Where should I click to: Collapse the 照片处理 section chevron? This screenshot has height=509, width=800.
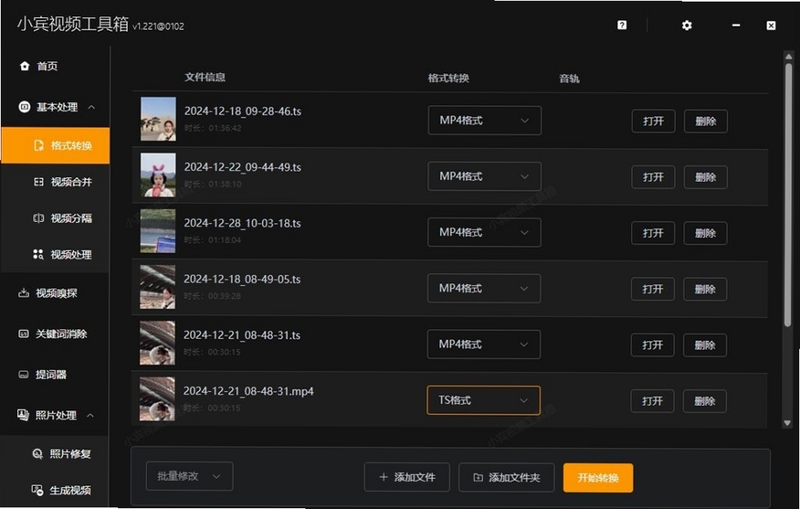click(x=90, y=415)
